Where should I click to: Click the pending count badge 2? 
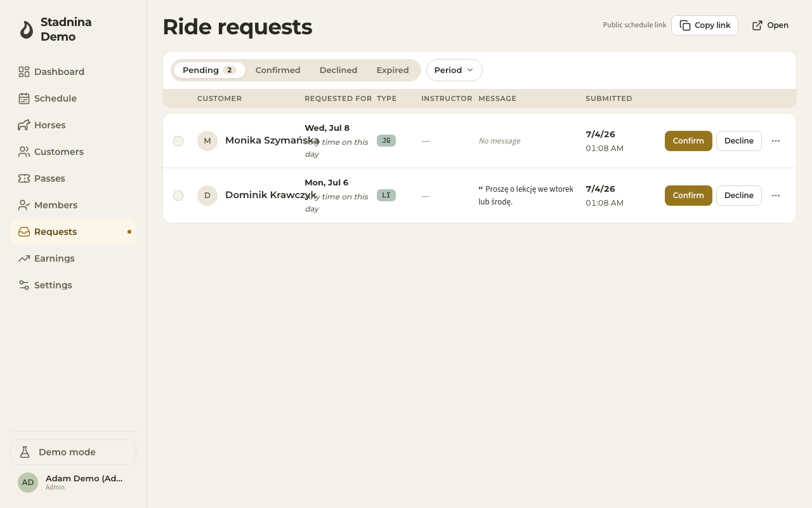point(230,70)
